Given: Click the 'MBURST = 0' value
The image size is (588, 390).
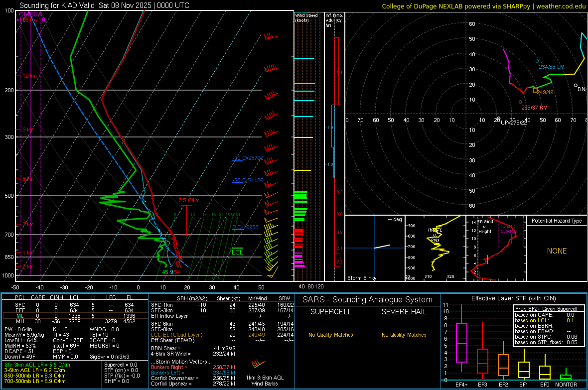Looking at the screenshot, I should (x=104, y=346).
